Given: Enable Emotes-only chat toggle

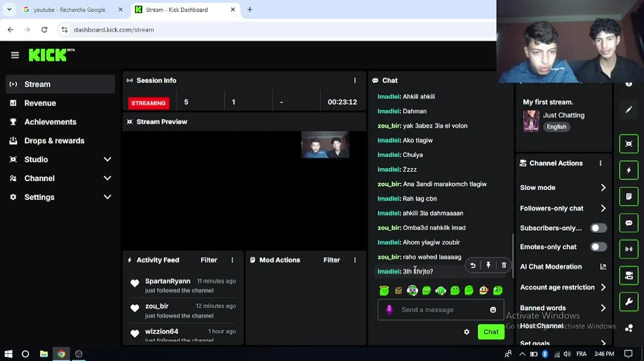Looking at the screenshot, I should point(598,247).
